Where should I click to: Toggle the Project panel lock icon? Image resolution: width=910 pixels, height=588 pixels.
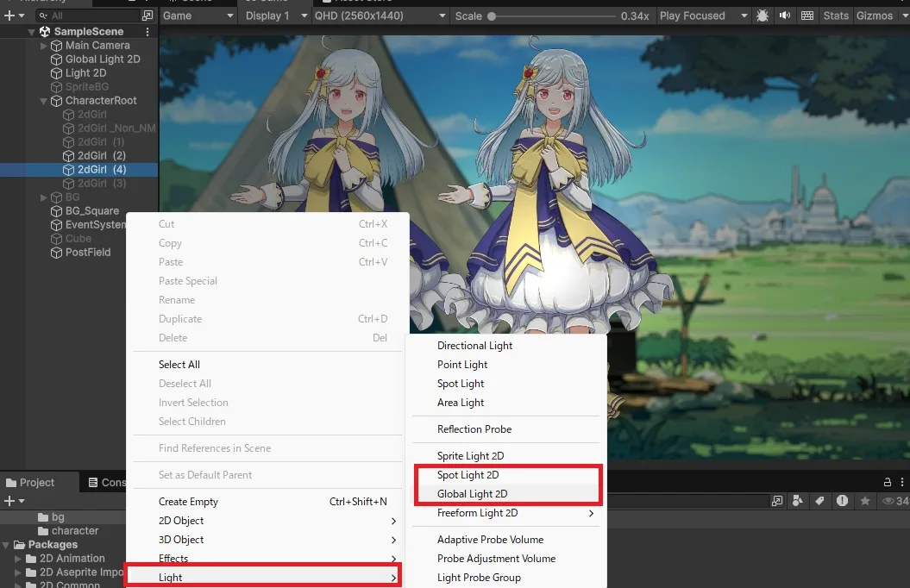tap(888, 483)
